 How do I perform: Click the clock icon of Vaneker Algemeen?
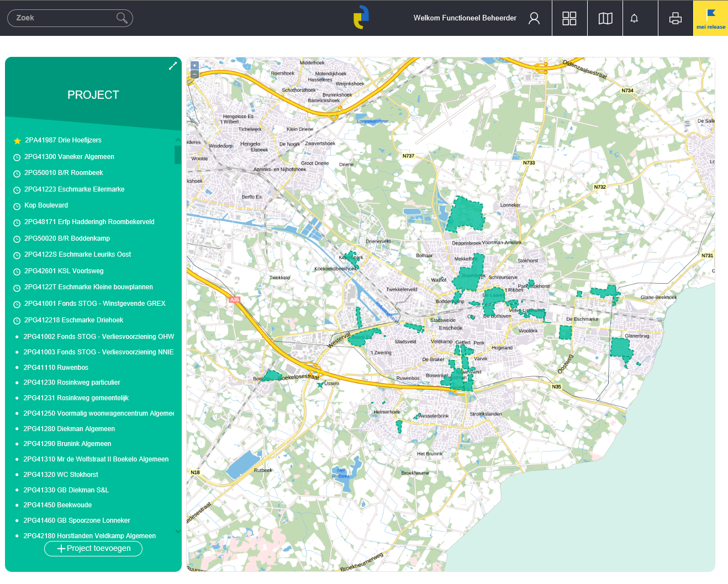[x=17, y=157]
